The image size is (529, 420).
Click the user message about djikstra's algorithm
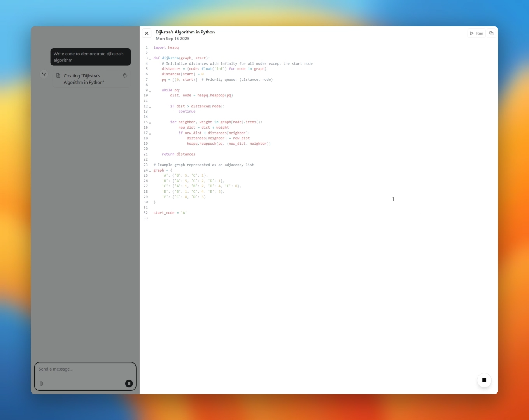91,57
